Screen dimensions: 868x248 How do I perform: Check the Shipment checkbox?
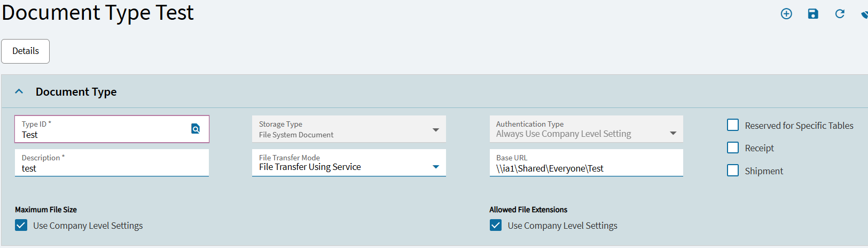pos(733,170)
